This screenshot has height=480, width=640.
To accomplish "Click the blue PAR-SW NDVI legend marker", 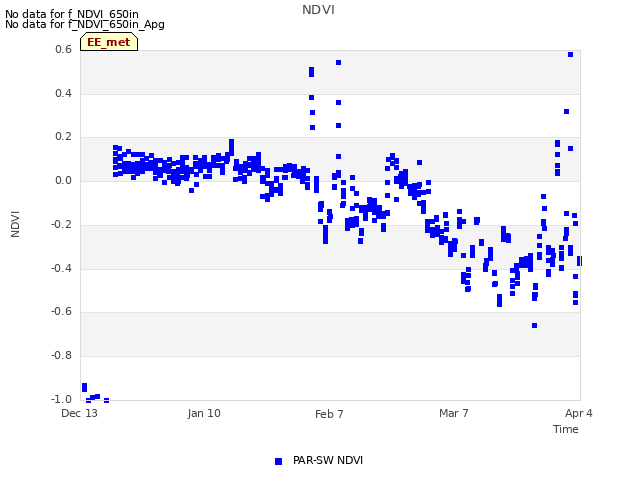I will (x=278, y=461).
